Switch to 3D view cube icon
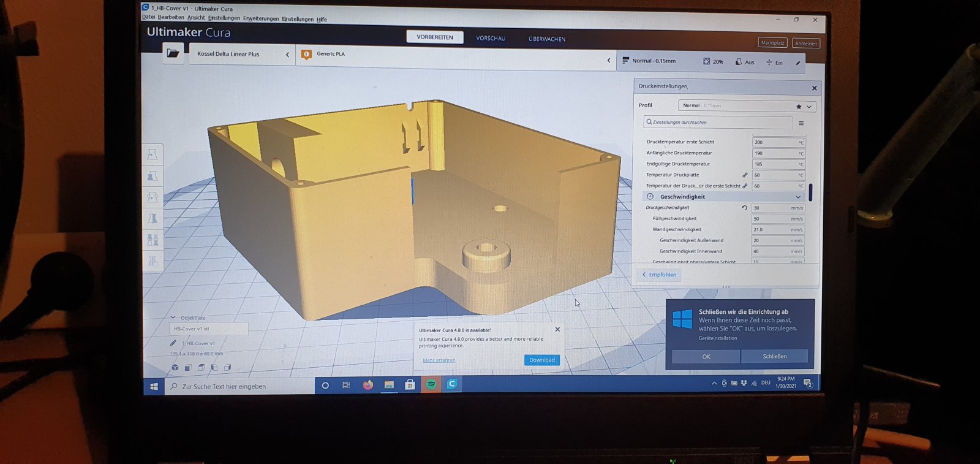 [175, 368]
